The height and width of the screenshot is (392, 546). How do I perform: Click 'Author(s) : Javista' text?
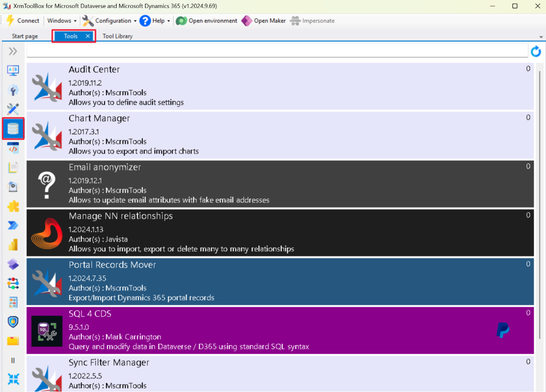pyautogui.click(x=98, y=239)
